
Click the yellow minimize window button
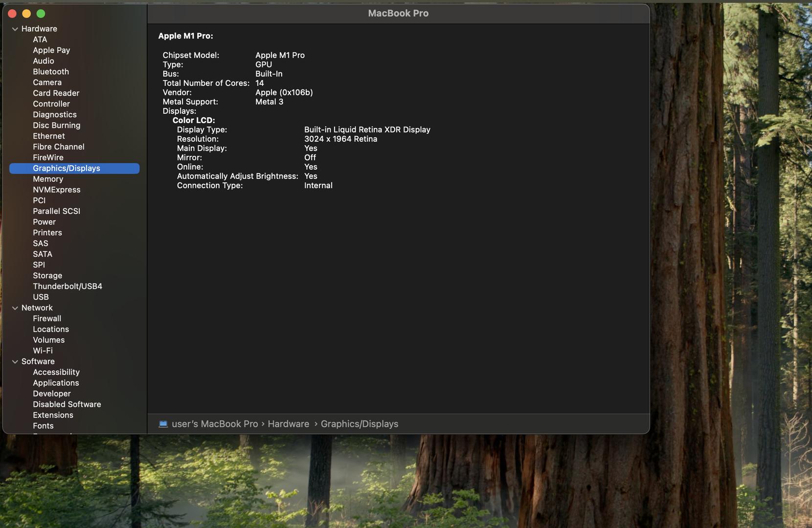point(27,14)
